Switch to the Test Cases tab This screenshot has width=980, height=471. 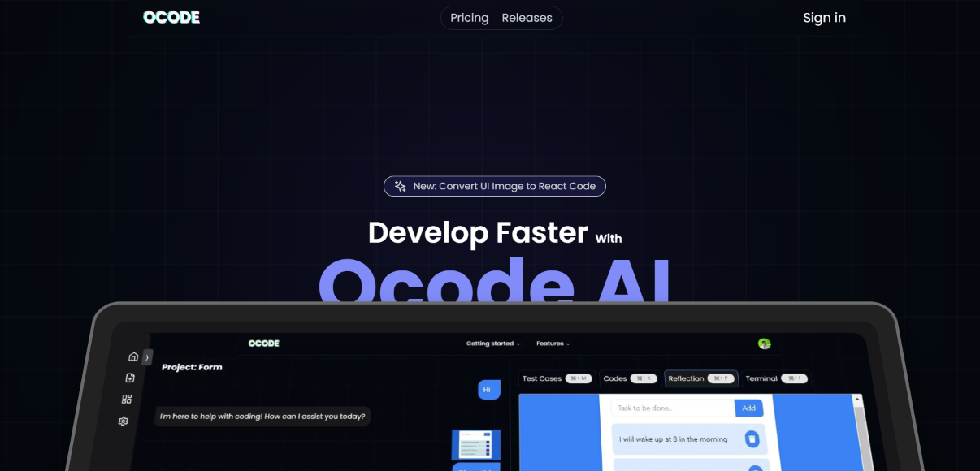pyautogui.click(x=557, y=378)
